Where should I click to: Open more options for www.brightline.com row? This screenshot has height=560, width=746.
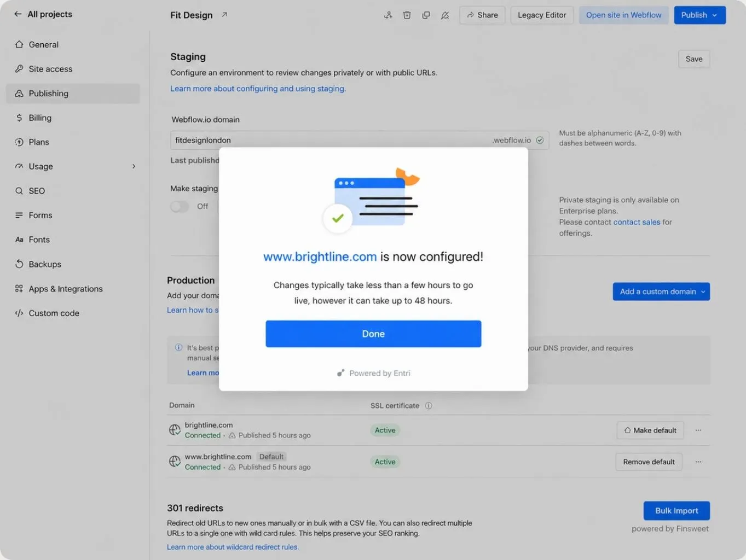(x=698, y=462)
